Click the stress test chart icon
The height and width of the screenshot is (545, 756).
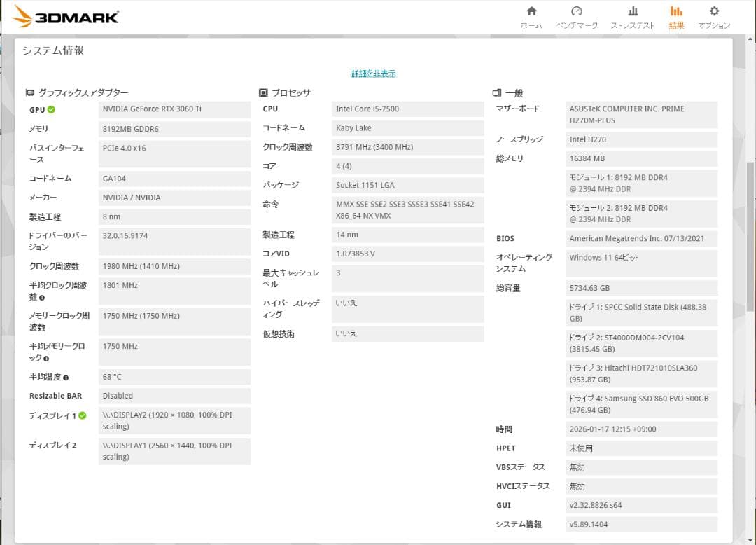pyautogui.click(x=632, y=11)
